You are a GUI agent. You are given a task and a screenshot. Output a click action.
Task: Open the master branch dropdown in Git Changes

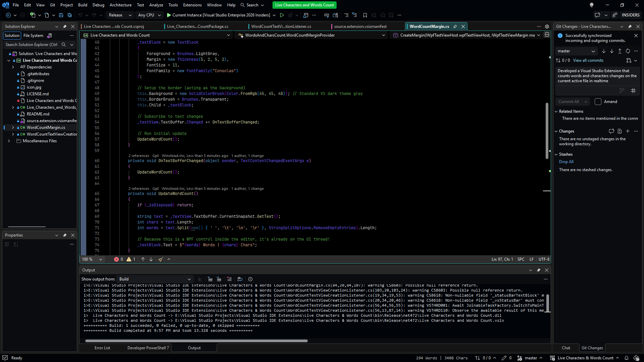576,51
